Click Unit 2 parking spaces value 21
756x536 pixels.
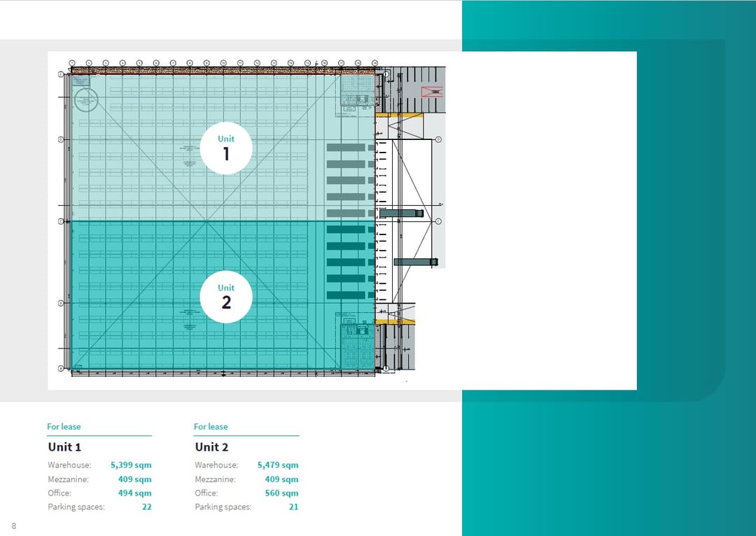tap(293, 507)
